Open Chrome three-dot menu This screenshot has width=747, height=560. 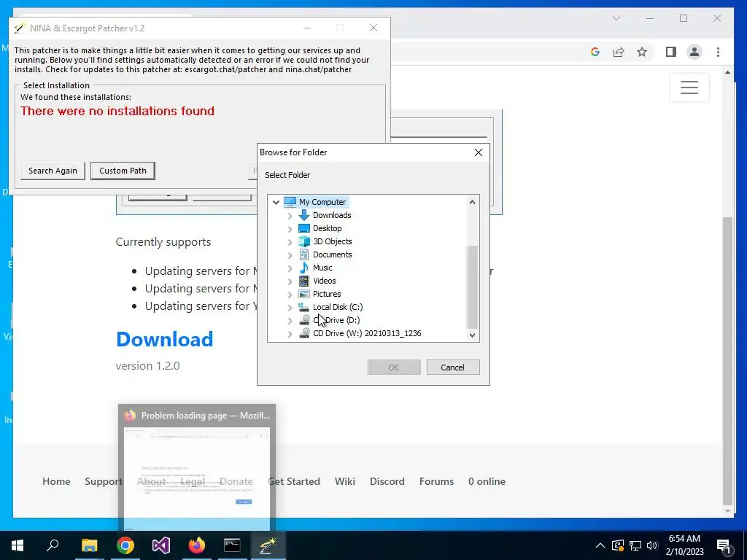tap(718, 52)
